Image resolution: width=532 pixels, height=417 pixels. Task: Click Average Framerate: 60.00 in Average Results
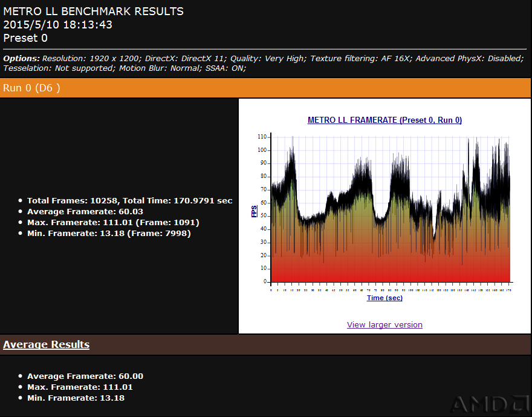coord(85,376)
